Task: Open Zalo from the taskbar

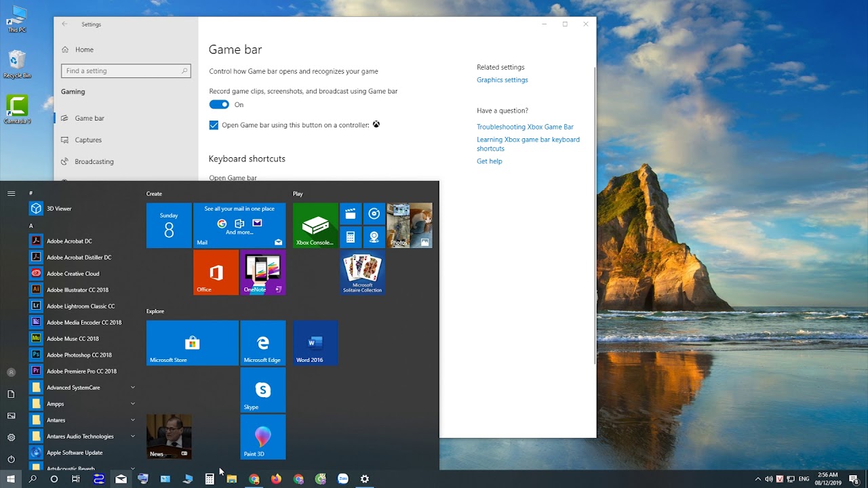Action: 342,479
